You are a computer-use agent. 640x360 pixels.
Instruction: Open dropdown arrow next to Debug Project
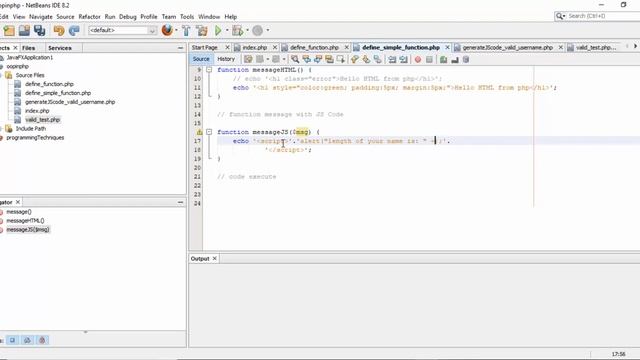click(247, 30)
